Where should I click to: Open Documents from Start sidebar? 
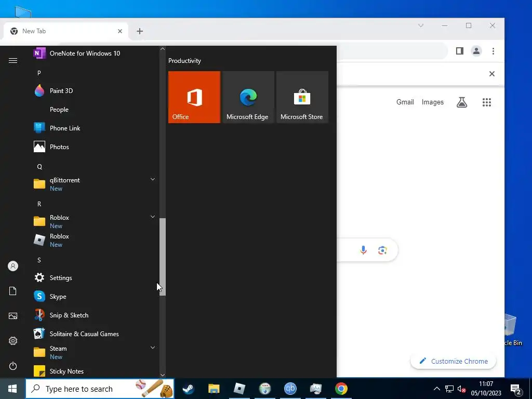pyautogui.click(x=13, y=291)
